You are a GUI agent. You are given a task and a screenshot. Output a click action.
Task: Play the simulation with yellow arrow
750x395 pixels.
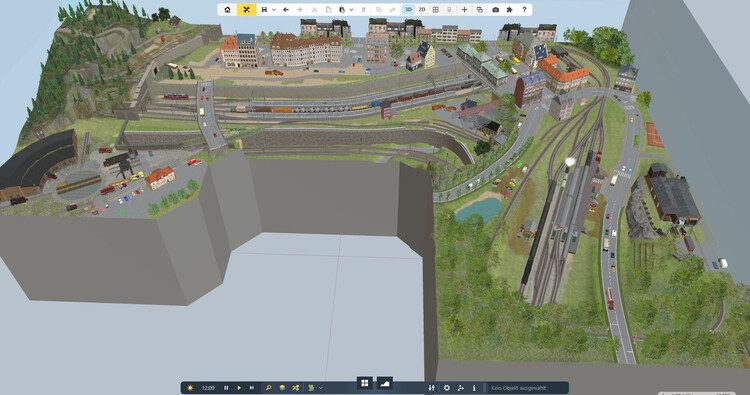pyautogui.click(x=239, y=388)
